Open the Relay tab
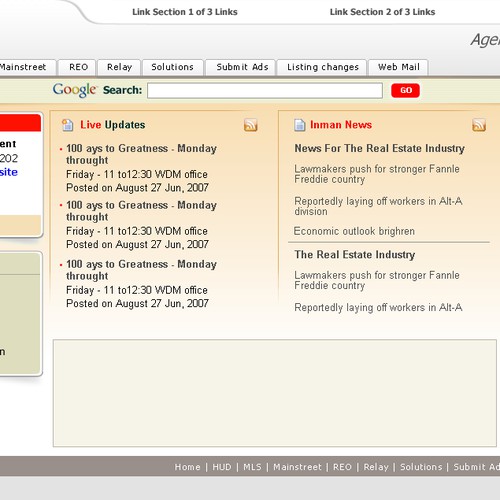The height and width of the screenshot is (500, 500). coord(119,67)
